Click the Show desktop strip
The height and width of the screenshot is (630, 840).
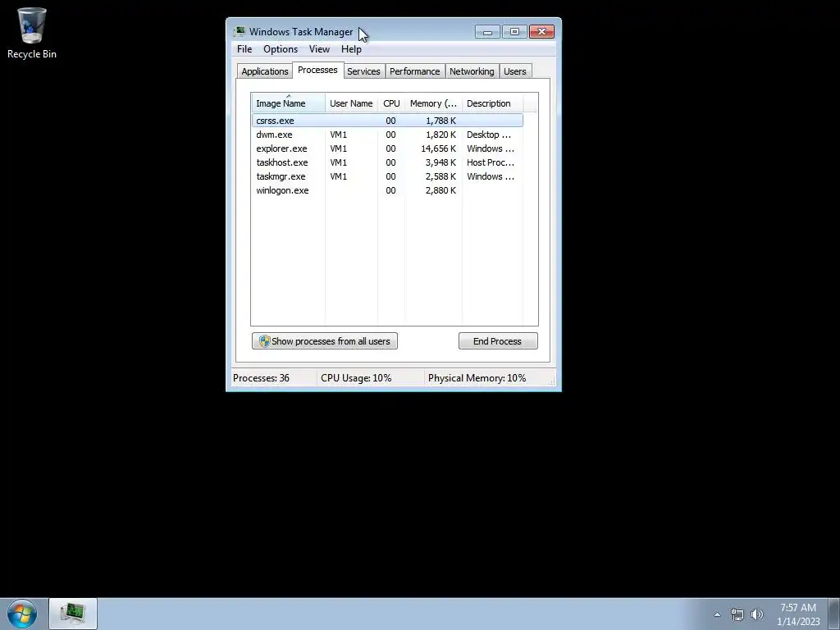coord(834,614)
